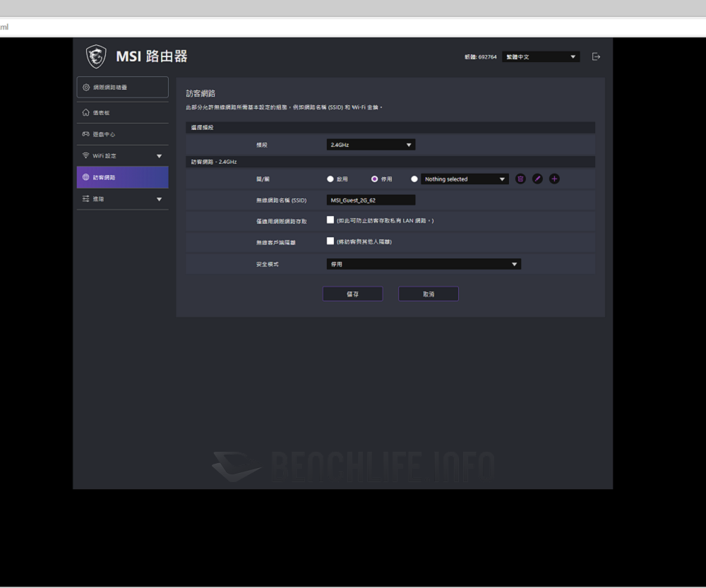The height and width of the screenshot is (588, 706).
Task: Enable the internet-only guest access checkbox
Action: pos(330,220)
